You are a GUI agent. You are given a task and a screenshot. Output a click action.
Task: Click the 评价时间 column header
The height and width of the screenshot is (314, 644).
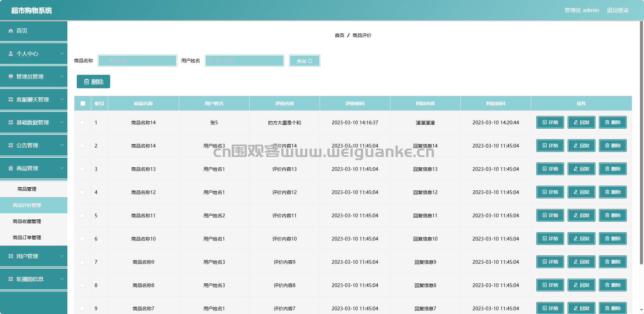point(355,103)
